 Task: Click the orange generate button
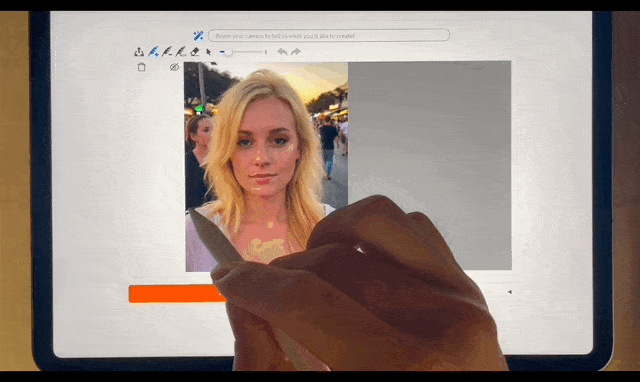(178, 294)
